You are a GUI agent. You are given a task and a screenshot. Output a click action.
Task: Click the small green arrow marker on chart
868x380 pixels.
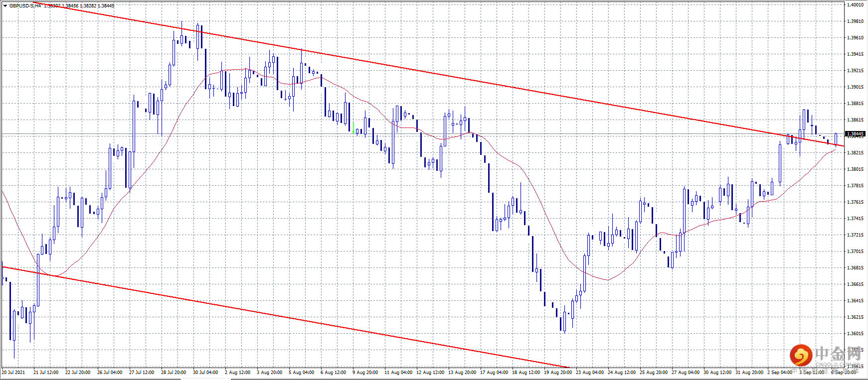(353, 128)
